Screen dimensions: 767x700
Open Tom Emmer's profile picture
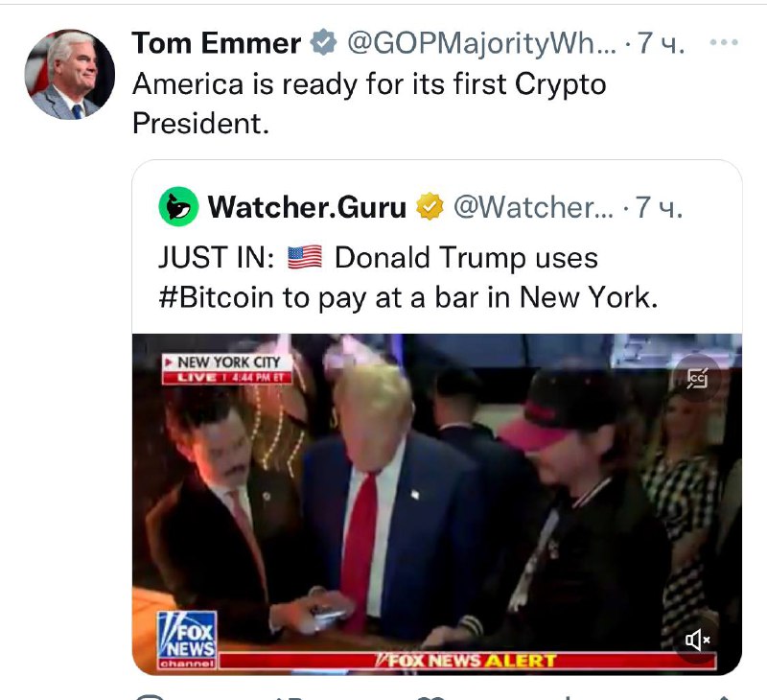[70, 75]
